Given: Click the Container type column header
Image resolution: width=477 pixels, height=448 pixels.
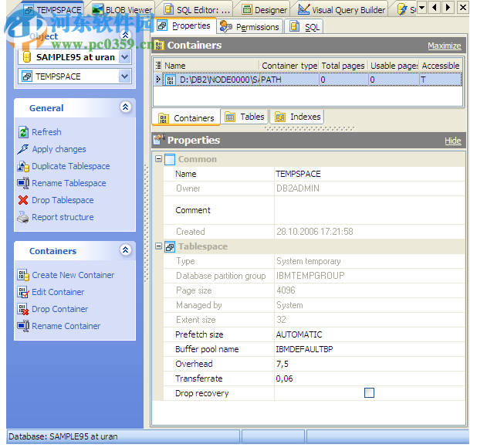Looking at the screenshot, I should click(289, 66).
